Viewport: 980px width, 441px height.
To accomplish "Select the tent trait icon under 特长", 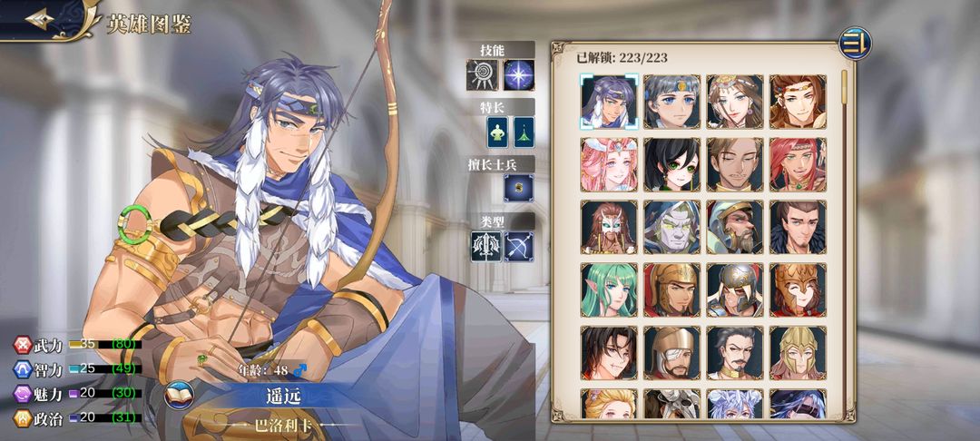I will pyautogui.click(x=524, y=132).
